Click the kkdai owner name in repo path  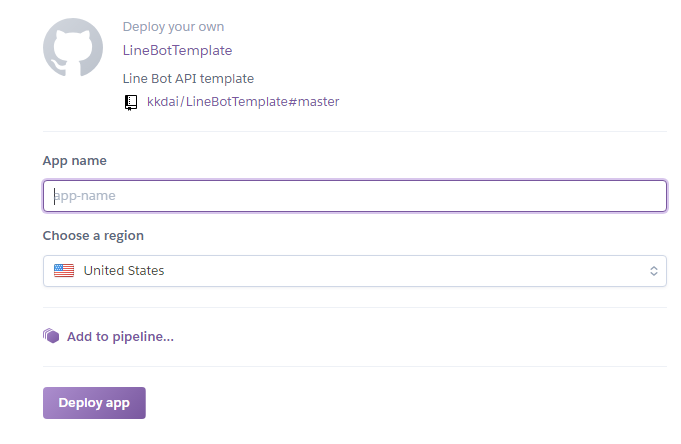(x=162, y=102)
